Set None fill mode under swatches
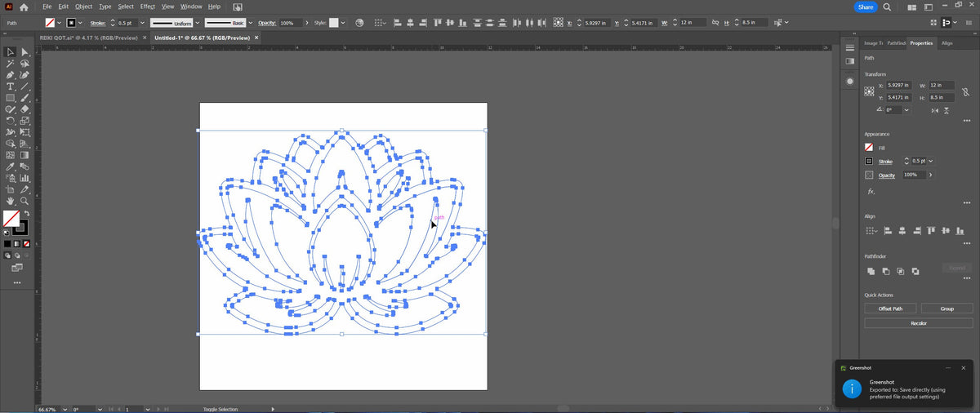 coord(27,243)
